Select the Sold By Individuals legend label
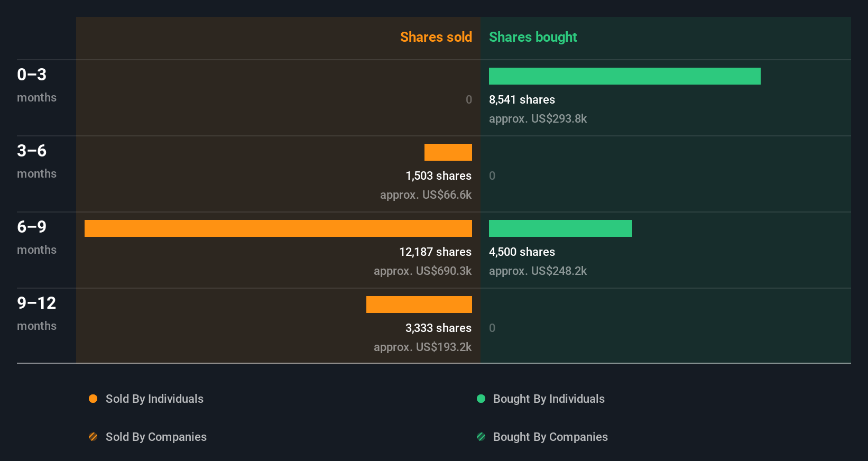Image resolution: width=868 pixels, height=461 pixels. (x=154, y=399)
